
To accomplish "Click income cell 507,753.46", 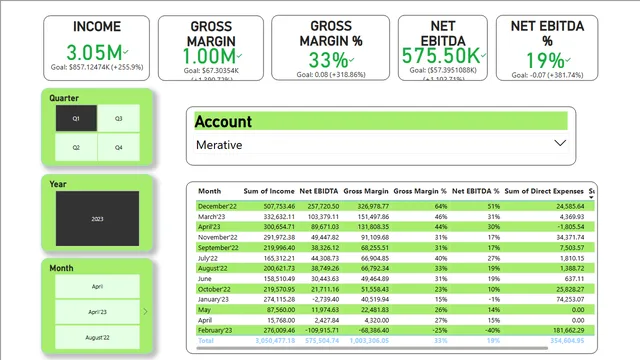I will (x=279, y=206).
